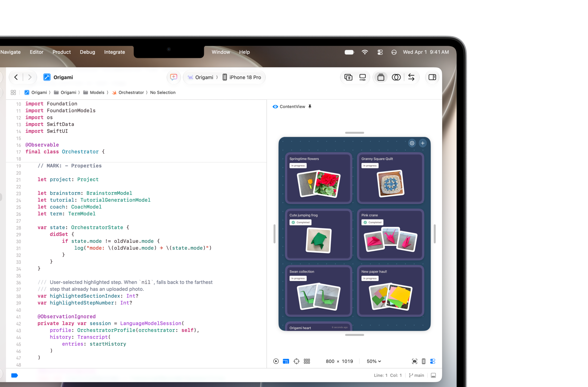Click the No Selection breadcrumb
588x387 pixels.
[163, 93]
